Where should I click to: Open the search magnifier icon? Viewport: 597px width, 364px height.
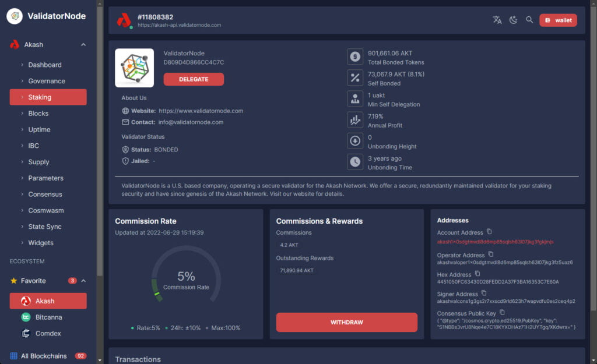(x=529, y=20)
